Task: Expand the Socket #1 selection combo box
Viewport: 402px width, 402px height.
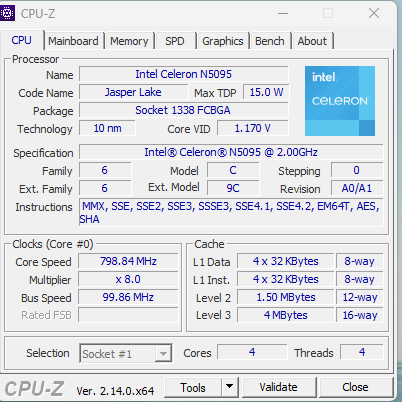Action: pos(126,353)
